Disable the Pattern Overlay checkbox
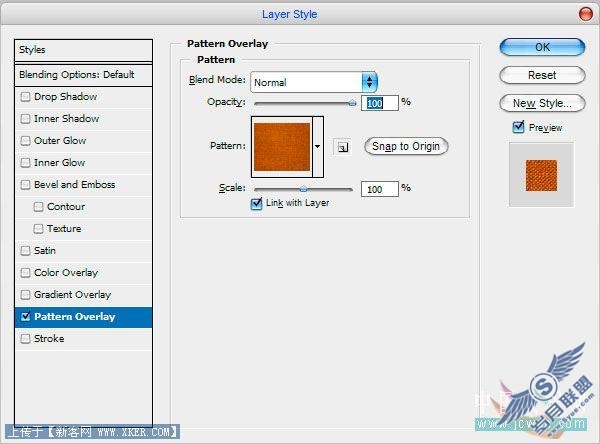600x444 pixels. click(25, 317)
